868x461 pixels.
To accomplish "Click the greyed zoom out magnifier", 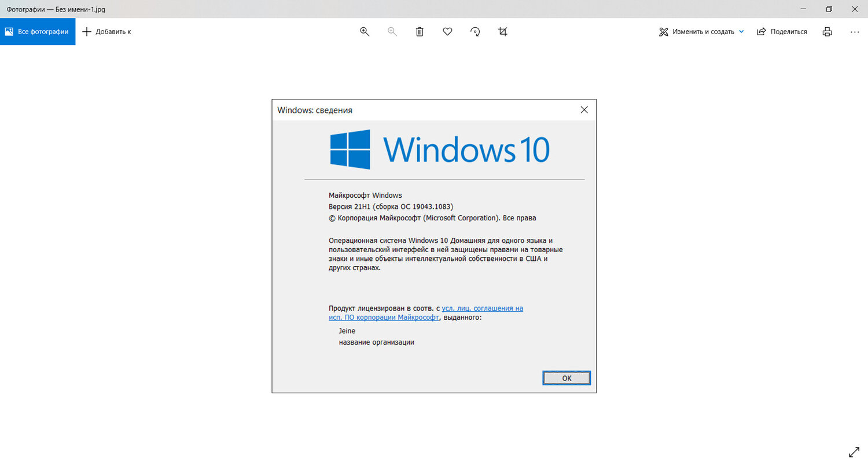I will coord(392,32).
